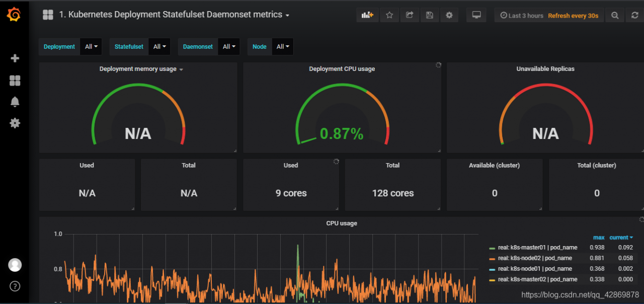Image resolution: width=644 pixels, height=304 pixels.
Task: Open the Deployment variable All dropdown
Action: coord(91,47)
